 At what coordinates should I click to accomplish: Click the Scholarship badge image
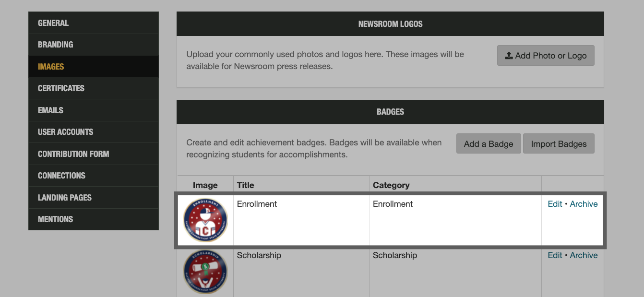[205, 272]
